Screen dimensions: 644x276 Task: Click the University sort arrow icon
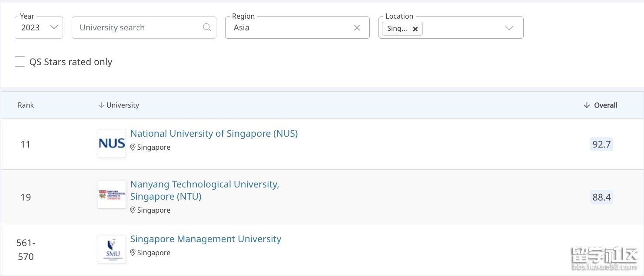pyautogui.click(x=101, y=105)
